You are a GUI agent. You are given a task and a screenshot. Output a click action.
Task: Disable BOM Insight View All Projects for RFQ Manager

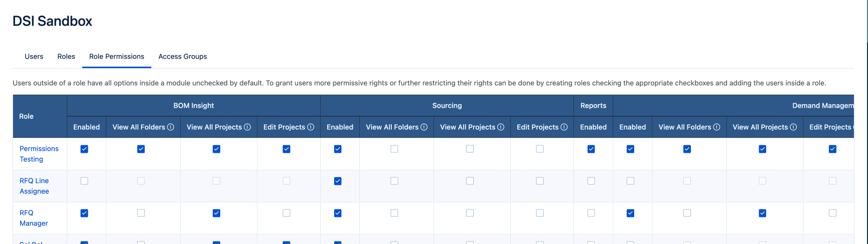216,213
